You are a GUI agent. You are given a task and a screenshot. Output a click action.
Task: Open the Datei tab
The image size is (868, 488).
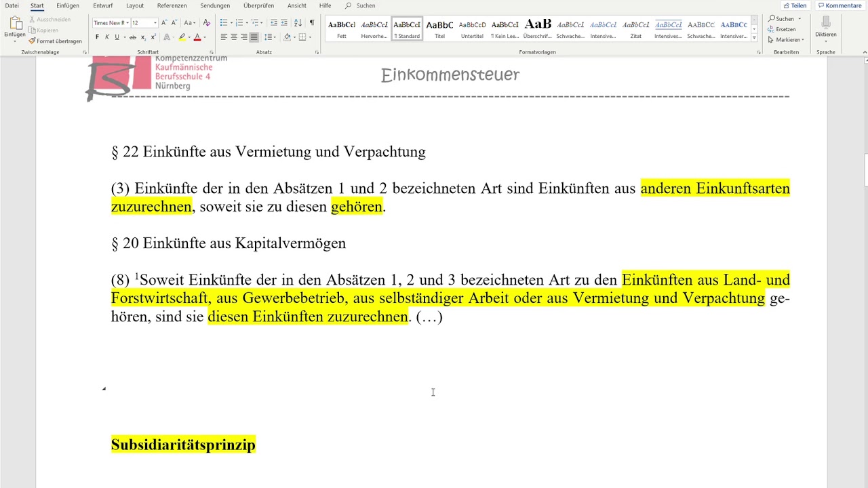pyautogui.click(x=12, y=5)
